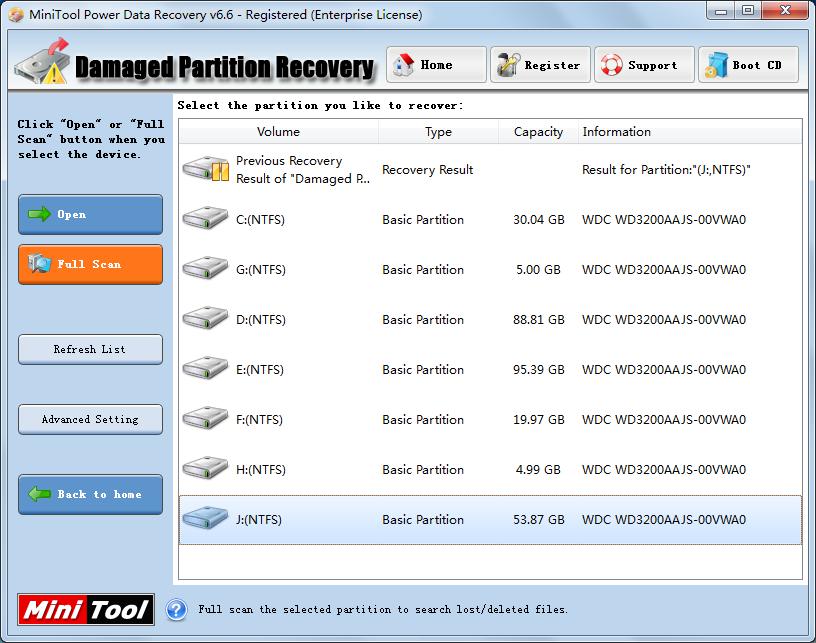Click the green arrow icon on Open
The image size is (816, 643).
click(x=39, y=214)
